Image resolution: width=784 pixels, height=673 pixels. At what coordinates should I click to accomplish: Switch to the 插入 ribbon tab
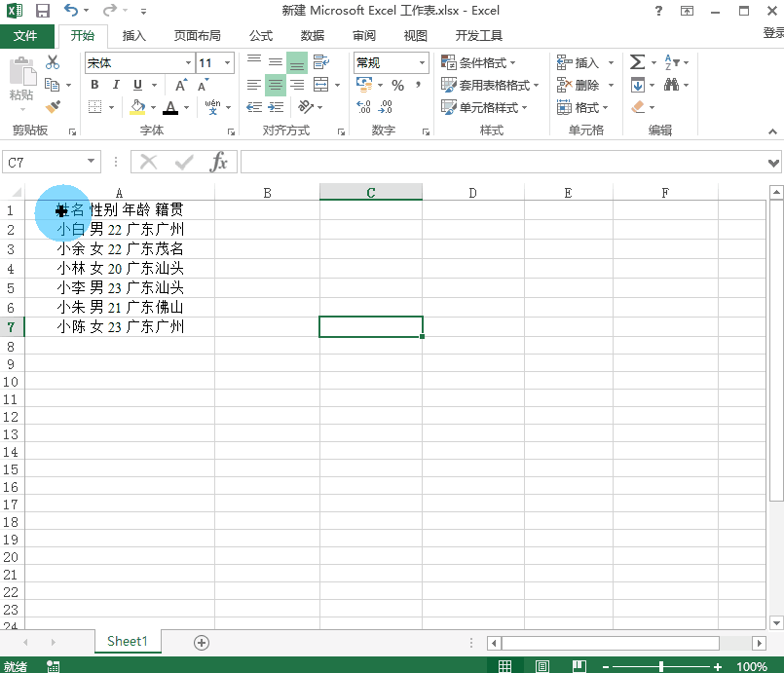[x=133, y=35]
